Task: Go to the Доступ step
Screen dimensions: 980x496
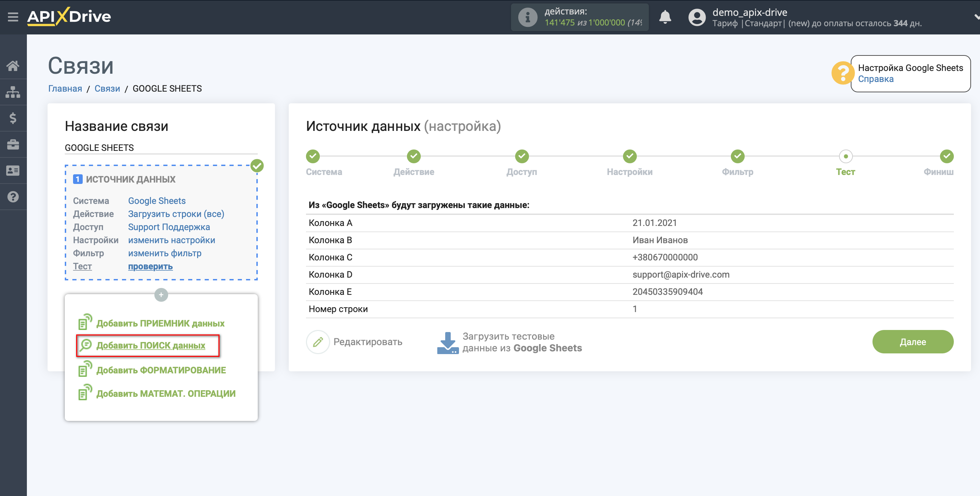Action: (x=522, y=156)
